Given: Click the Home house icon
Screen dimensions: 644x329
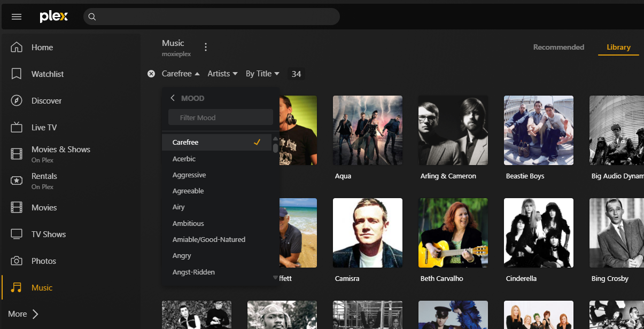Looking at the screenshot, I should click(x=17, y=47).
